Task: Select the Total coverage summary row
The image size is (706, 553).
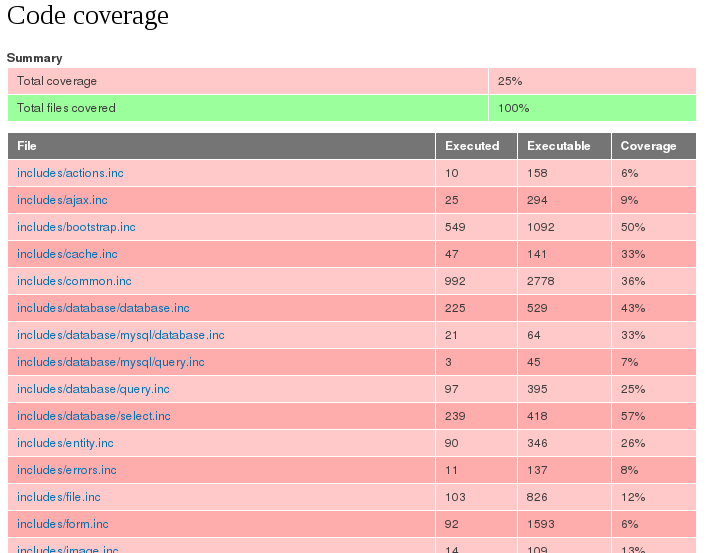Action: (x=352, y=81)
